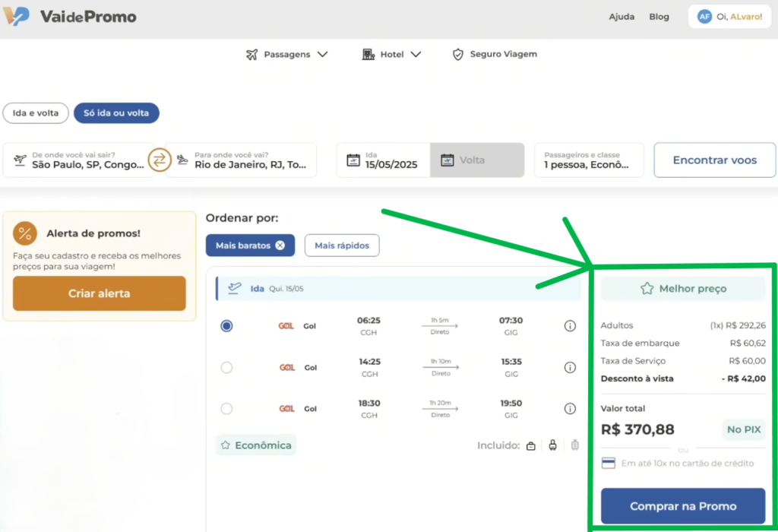Select the 18:30 Gol flight radio button
The image size is (778, 532).
point(226,409)
